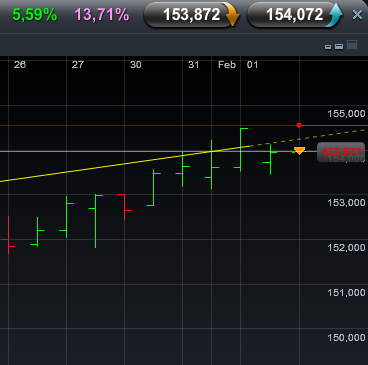Click the Feb month label

[227, 65]
